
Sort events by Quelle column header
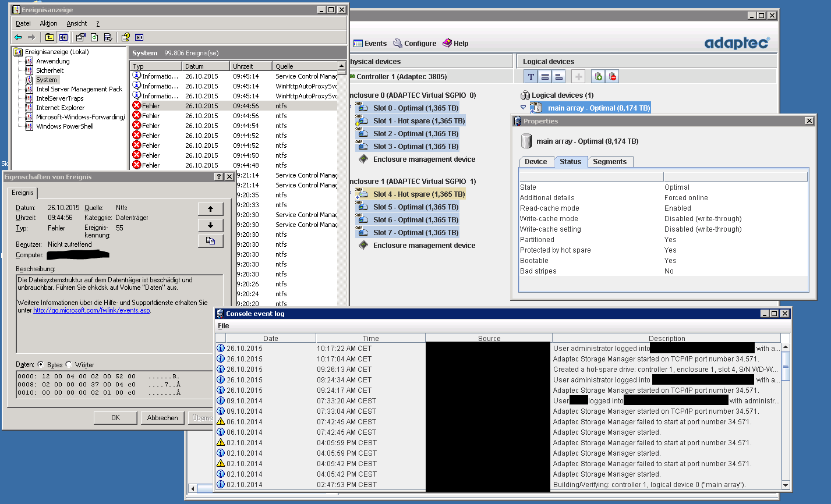tap(305, 66)
